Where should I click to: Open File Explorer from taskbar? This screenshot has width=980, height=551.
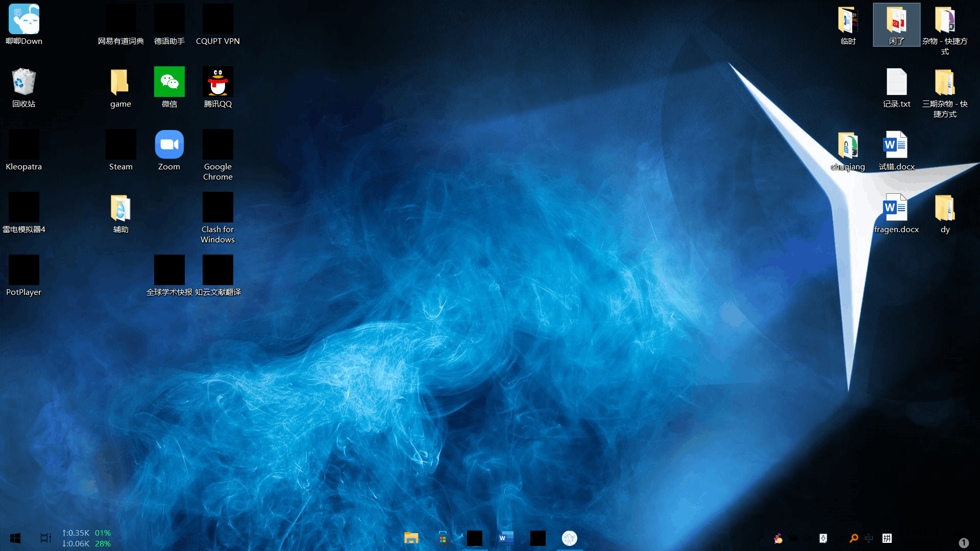click(x=410, y=538)
